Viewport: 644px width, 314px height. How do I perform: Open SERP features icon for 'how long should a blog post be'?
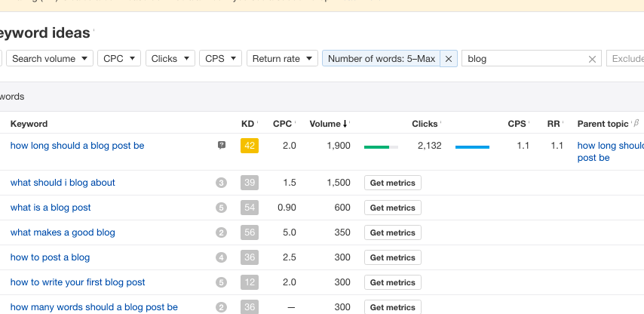(222, 145)
